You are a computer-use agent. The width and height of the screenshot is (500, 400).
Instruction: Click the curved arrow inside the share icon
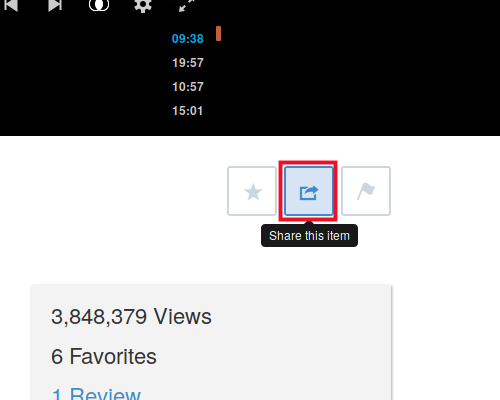tap(311, 191)
